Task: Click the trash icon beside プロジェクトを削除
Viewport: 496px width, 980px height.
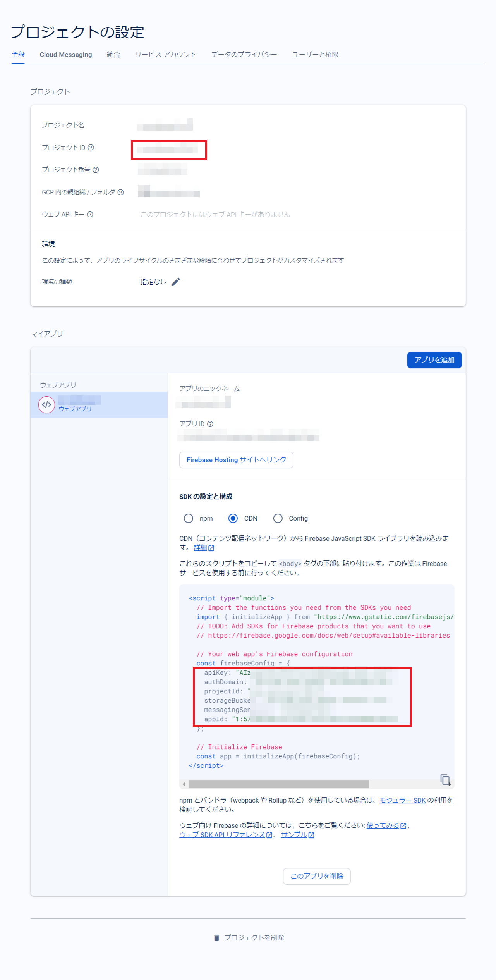Action: (x=216, y=938)
